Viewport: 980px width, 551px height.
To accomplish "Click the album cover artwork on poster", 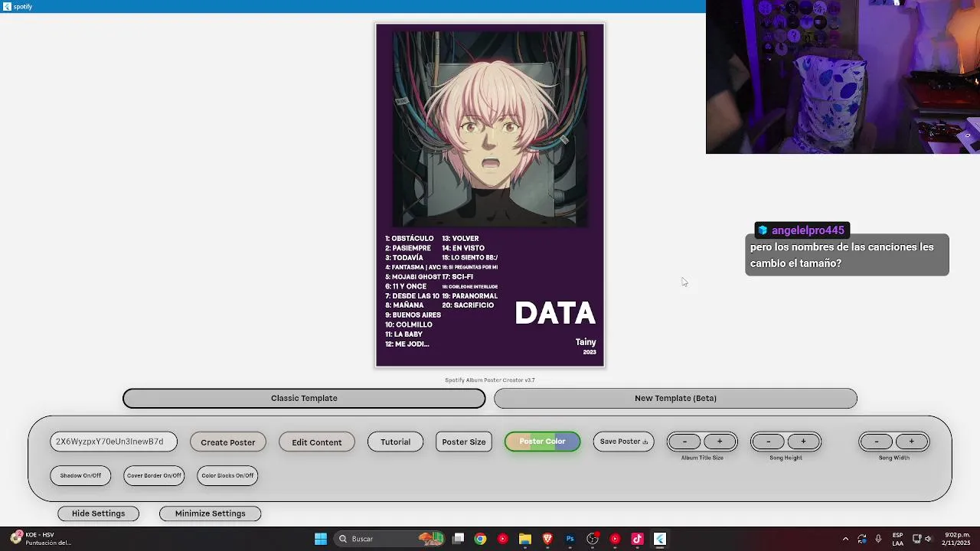I will point(490,129).
